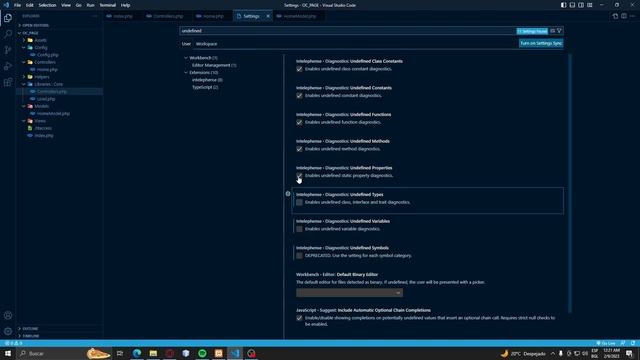Select Intelephense in settings tree
Screen dimensions: 640x360
pos(207,80)
